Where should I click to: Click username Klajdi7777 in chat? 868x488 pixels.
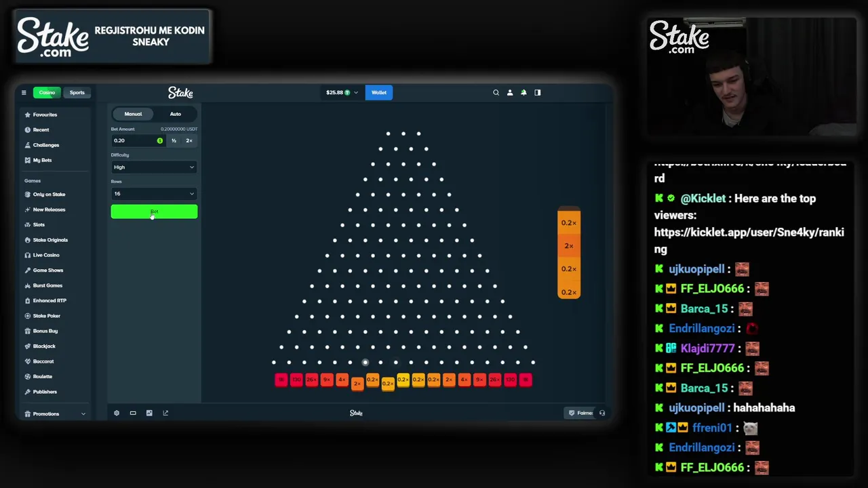[x=707, y=348]
